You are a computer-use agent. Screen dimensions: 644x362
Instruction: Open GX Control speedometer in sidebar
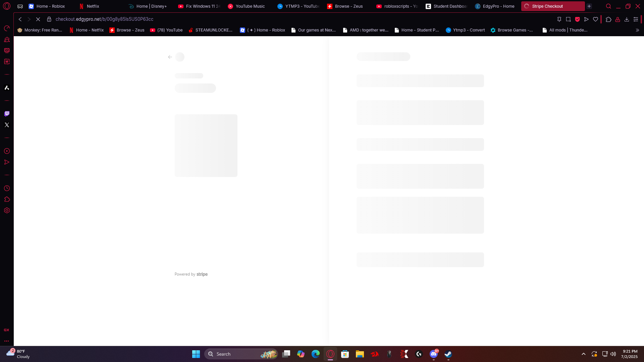7,28
